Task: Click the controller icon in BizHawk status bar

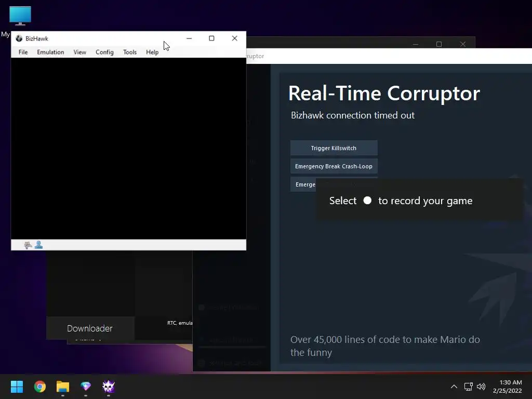Action: (28, 245)
